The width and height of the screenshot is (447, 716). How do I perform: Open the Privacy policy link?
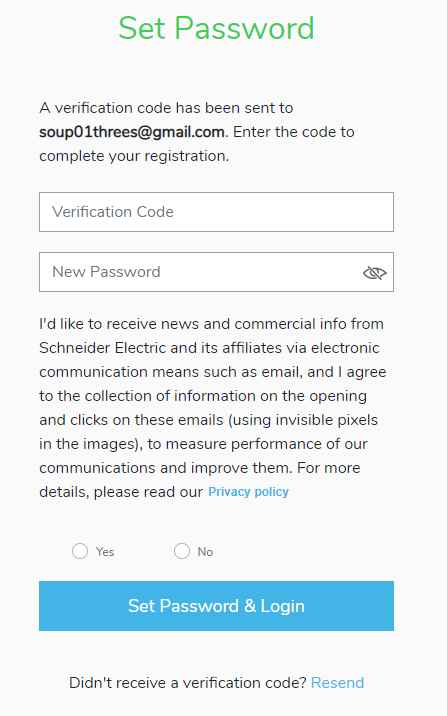pyautogui.click(x=248, y=492)
